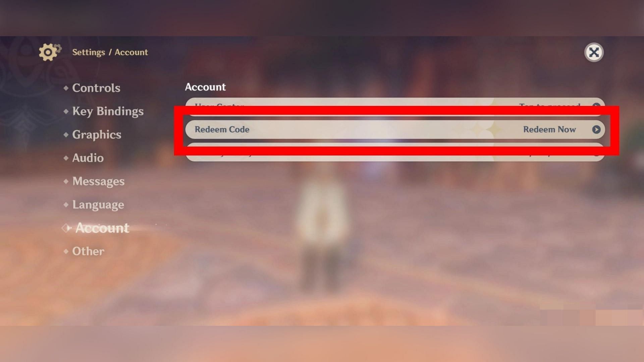Image resolution: width=644 pixels, height=362 pixels.
Task: Toggle the Account section active state
Action: pyautogui.click(x=101, y=228)
